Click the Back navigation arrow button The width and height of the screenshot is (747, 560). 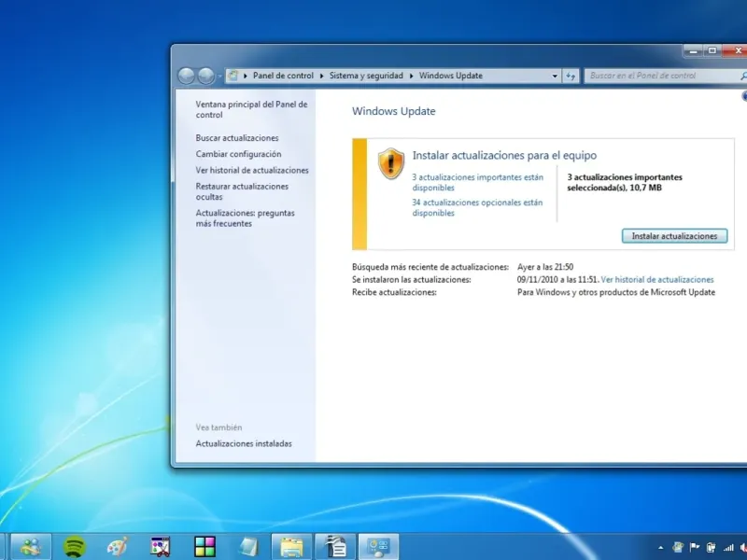[x=186, y=76]
